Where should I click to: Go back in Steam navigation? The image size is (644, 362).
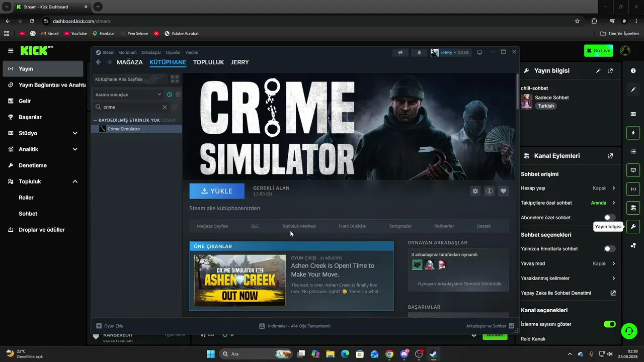pos(99,62)
